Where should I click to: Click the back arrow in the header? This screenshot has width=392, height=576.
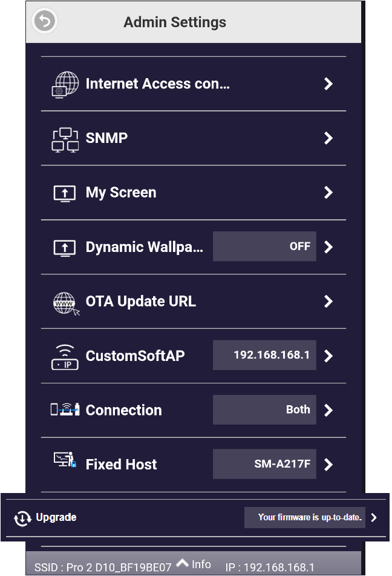tap(44, 22)
